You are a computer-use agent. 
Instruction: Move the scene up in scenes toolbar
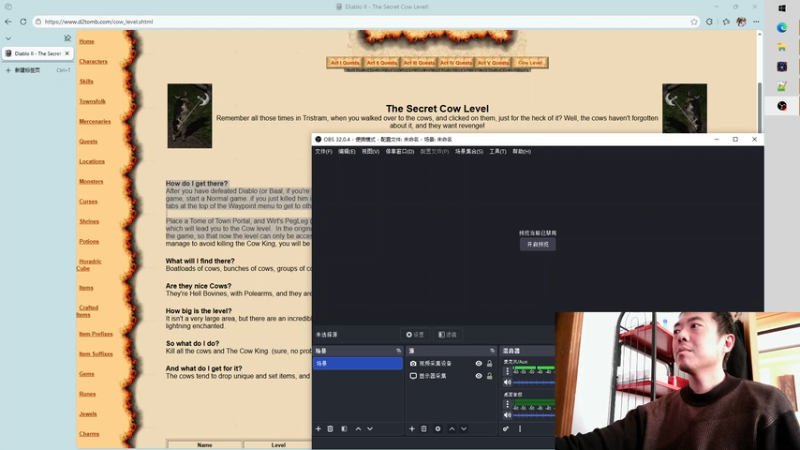[358, 429]
